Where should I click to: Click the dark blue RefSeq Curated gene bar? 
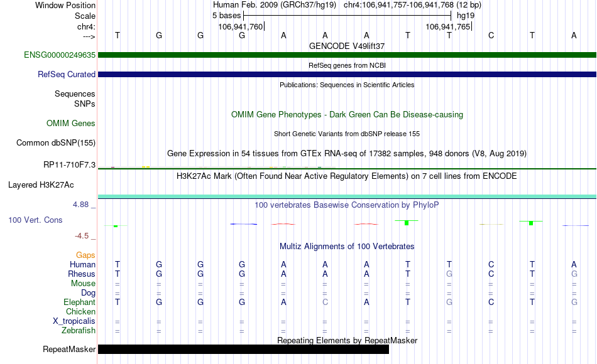point(348,74)
